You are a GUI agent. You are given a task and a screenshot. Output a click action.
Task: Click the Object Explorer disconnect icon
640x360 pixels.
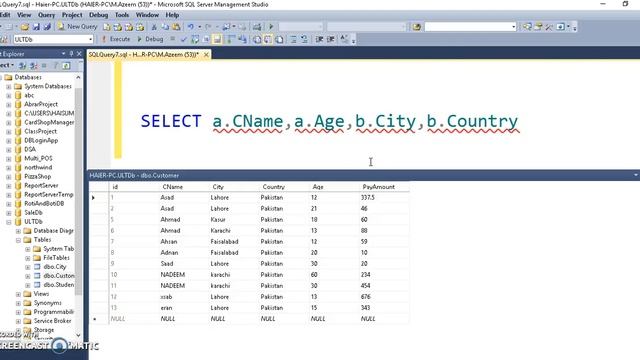pyautogui.click(x=33, y=66)
